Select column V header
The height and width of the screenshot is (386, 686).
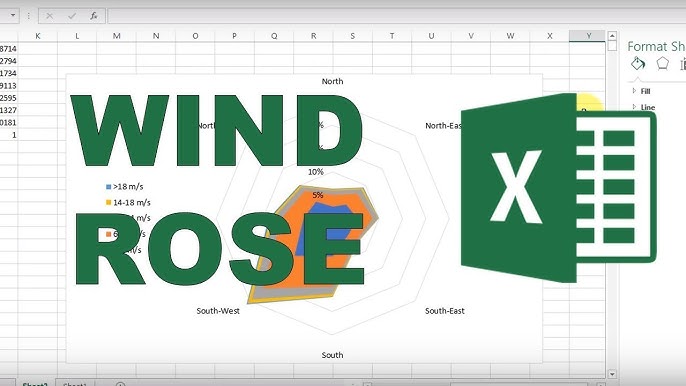pos(471,36)
